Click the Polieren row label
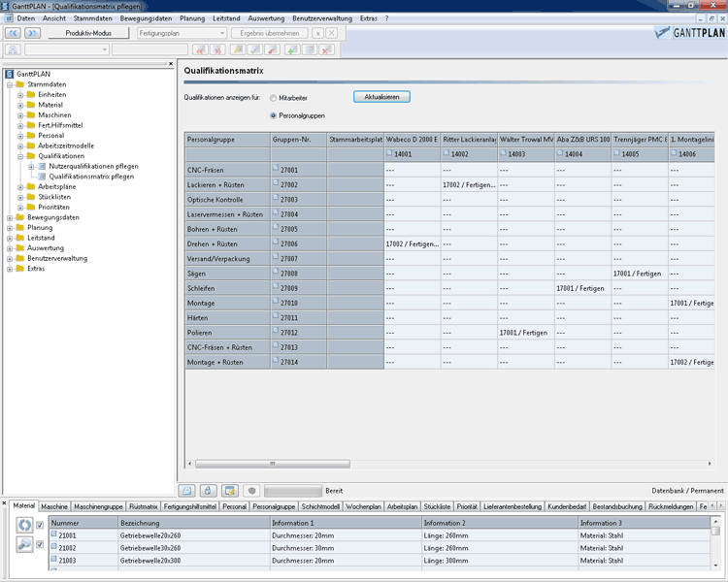 227,333
